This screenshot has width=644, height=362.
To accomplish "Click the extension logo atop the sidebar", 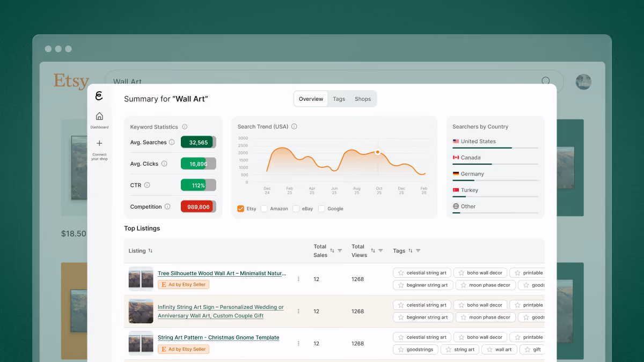I will (99, 96).
